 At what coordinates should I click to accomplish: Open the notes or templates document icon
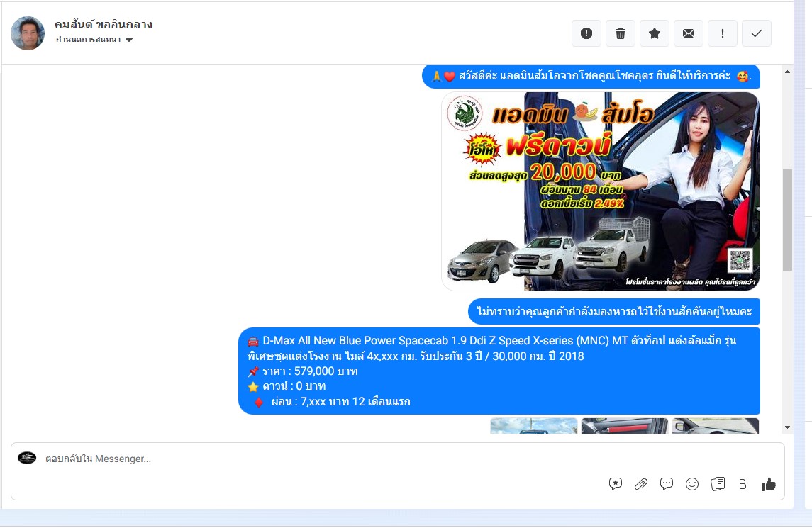(718, 484)
